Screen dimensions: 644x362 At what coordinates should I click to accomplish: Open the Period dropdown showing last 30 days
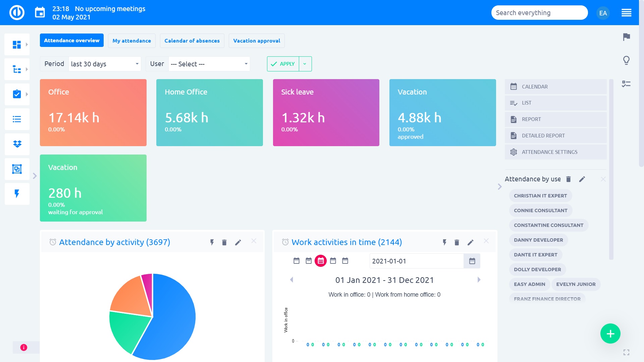click(x=105, y=64)
